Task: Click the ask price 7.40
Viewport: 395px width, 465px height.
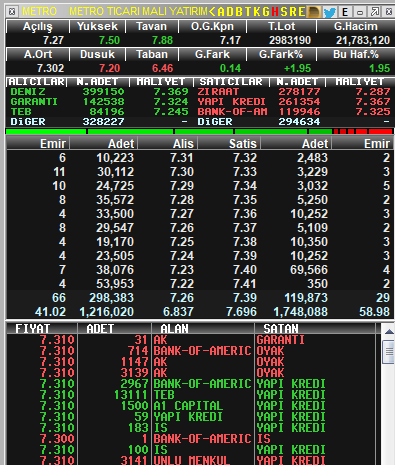Action: tap(245, 270)
